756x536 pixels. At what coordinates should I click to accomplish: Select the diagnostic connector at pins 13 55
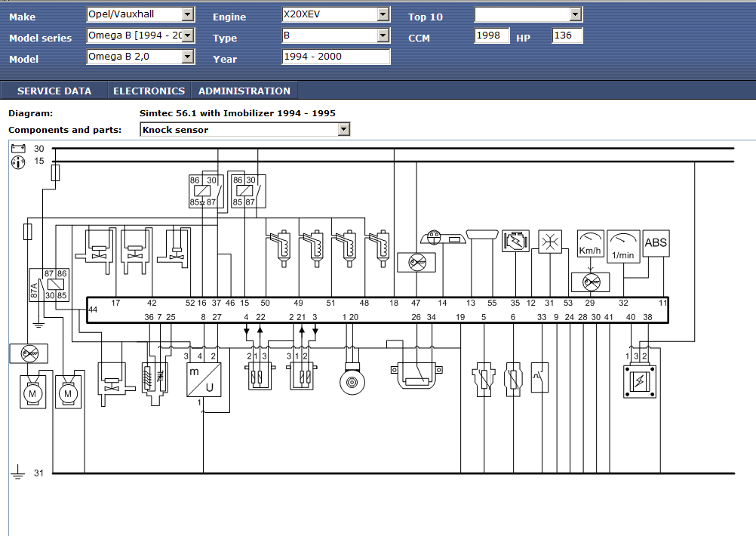tap(481, 235)
